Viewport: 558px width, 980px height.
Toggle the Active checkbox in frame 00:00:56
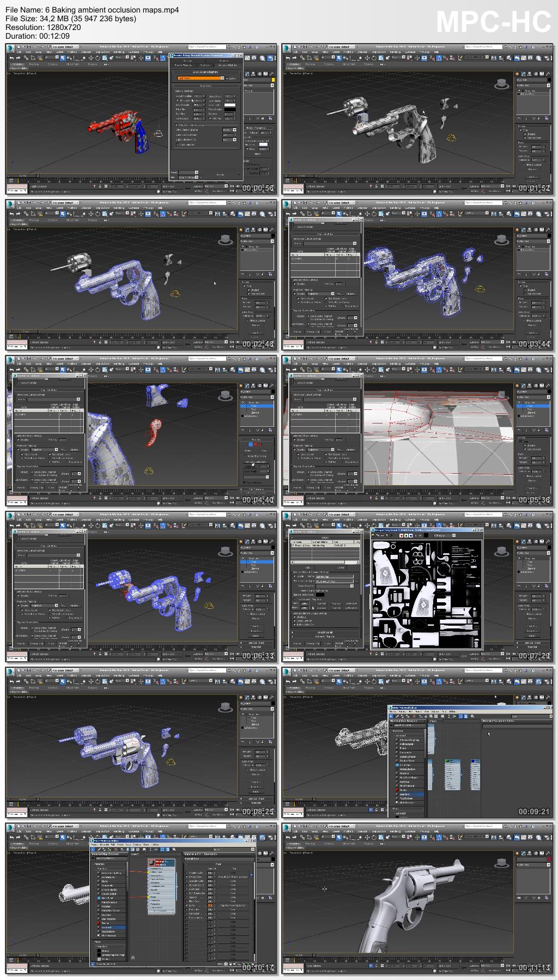tap(227, 78)
